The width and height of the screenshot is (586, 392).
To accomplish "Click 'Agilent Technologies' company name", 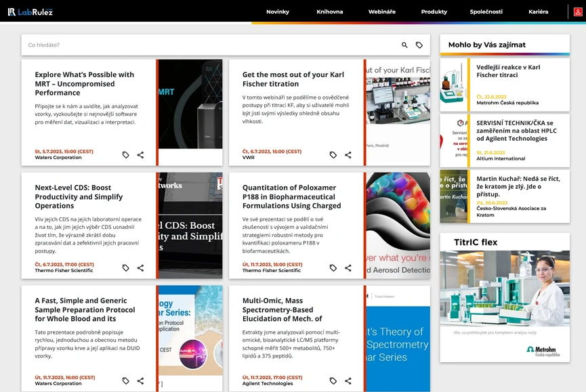I will point(268,383).
